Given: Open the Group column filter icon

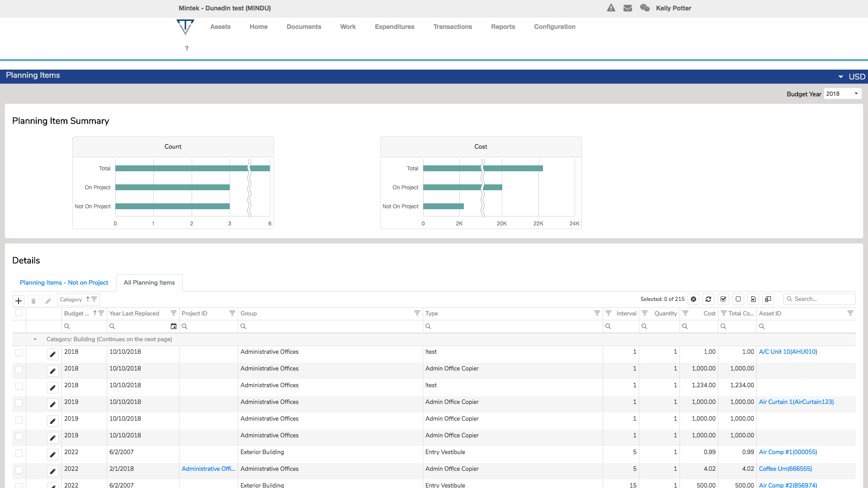Looking at the screenshot, I should (x=417, y=313).
